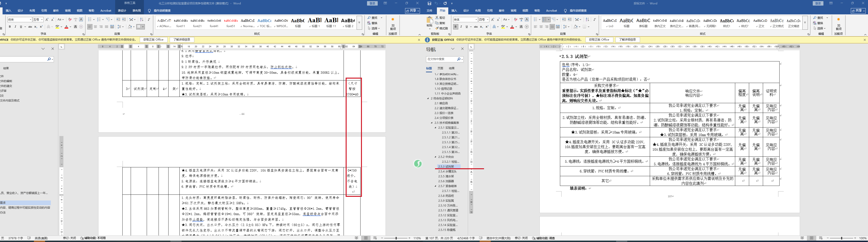Open the 审阅 tab in 投标文件 window

coord(514,11)
